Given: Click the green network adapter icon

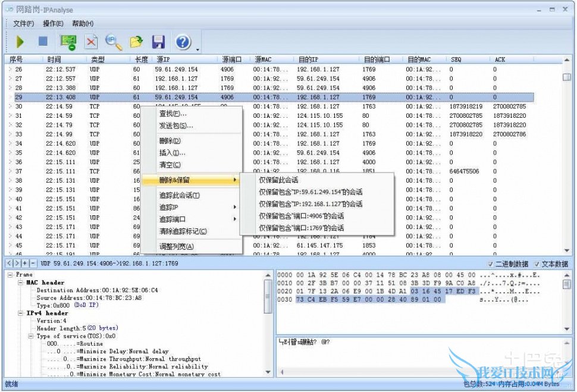Looking at the screenshot, I should (68, 42).
